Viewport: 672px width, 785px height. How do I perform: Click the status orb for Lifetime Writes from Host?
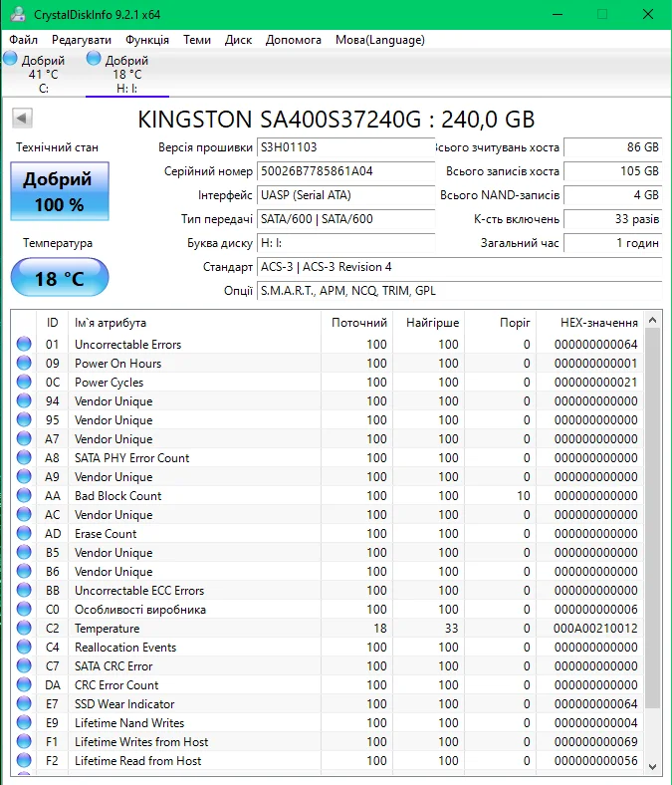point(24,741)
